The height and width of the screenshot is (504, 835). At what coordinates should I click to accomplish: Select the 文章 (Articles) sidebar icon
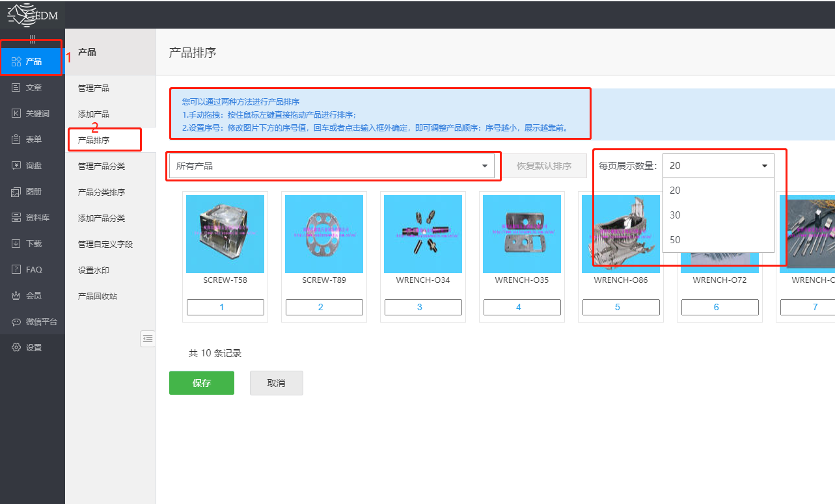coord(31,87)
